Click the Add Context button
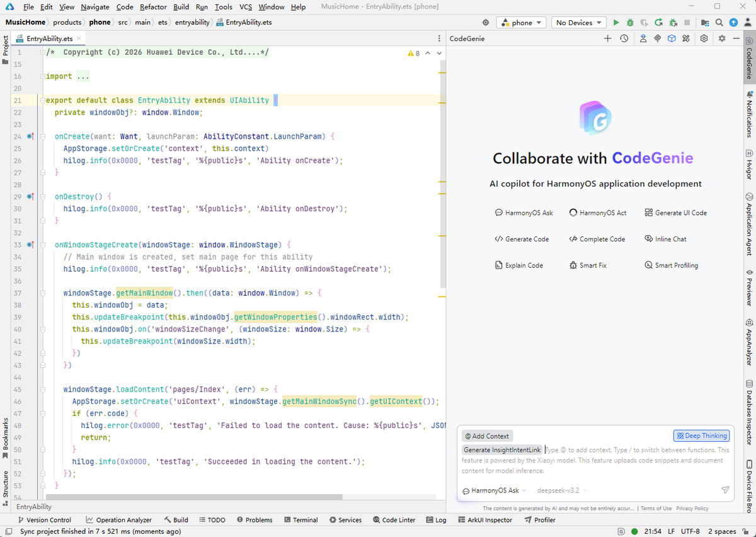Image resolution: width=756 pixels, height=537 pixels. [x=487, y=436]
